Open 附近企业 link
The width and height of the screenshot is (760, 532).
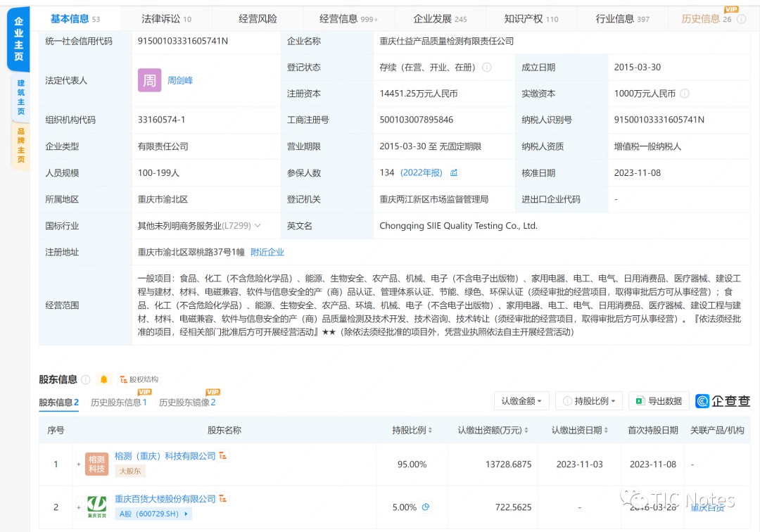click(267, 252)
